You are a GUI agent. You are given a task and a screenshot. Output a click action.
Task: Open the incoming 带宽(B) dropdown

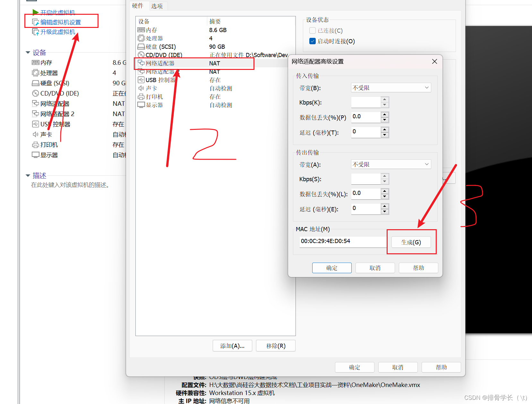click(x=391, y=88)
